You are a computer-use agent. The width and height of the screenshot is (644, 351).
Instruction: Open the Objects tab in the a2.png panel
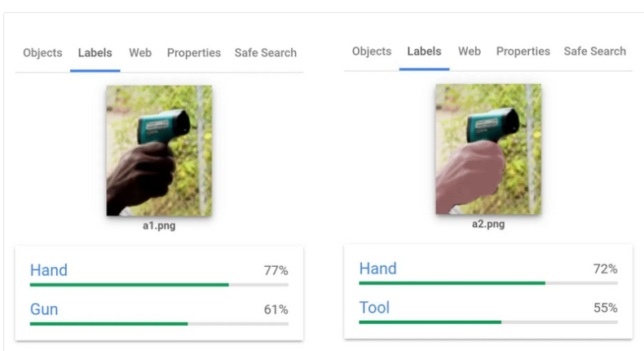coord(372,51)
